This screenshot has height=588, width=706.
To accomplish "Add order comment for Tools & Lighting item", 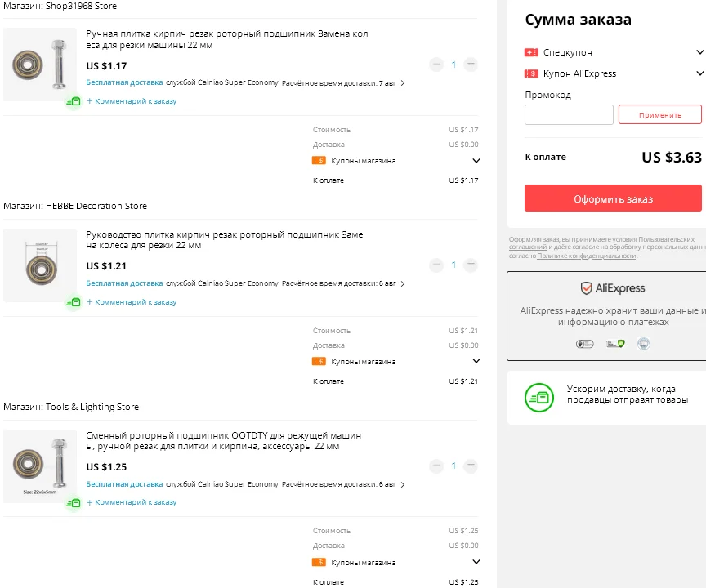I will click(132, 502).
